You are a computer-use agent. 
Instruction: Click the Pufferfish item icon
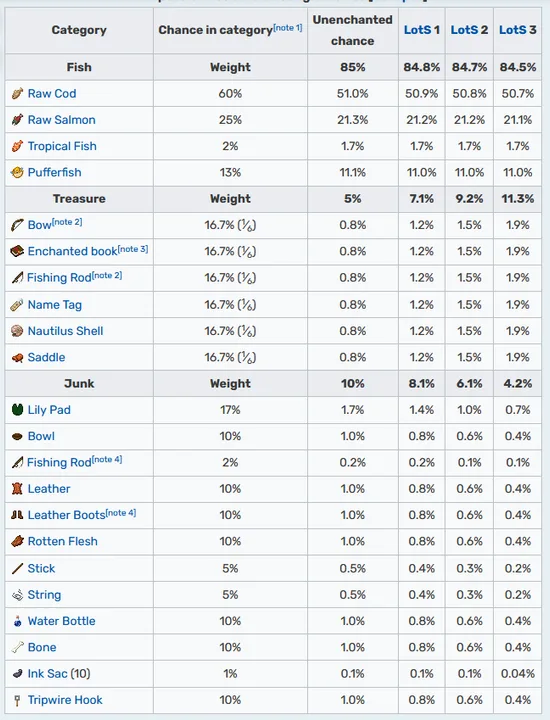point(17,173)
